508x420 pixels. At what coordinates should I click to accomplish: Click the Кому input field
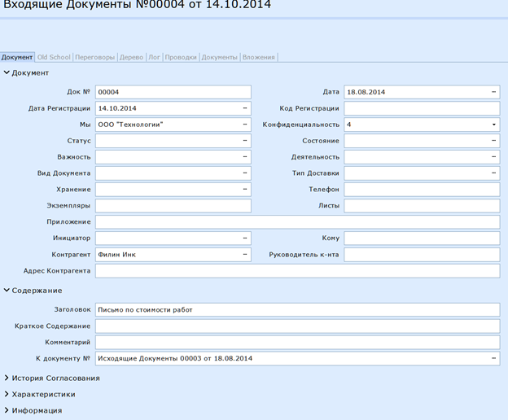coord(422,238)
